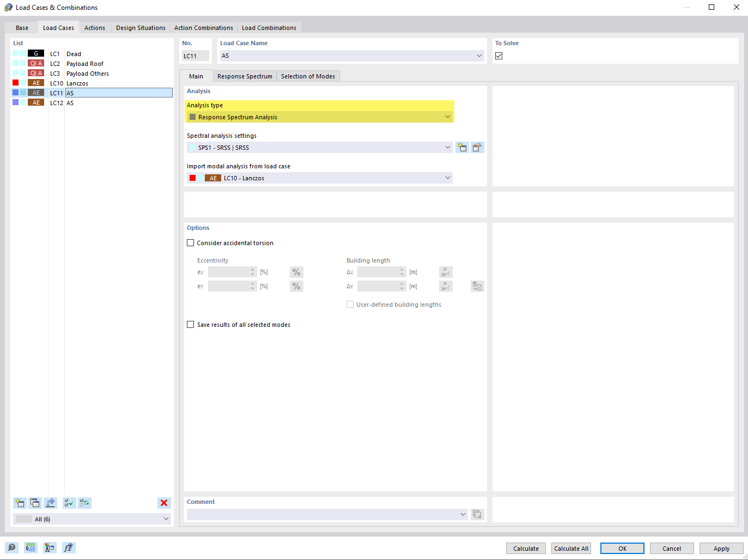This screenshot has height=560, width=748.
Task: Enable Consider accidental torsion
Action: pyautogui.click(x=190, y=242)
